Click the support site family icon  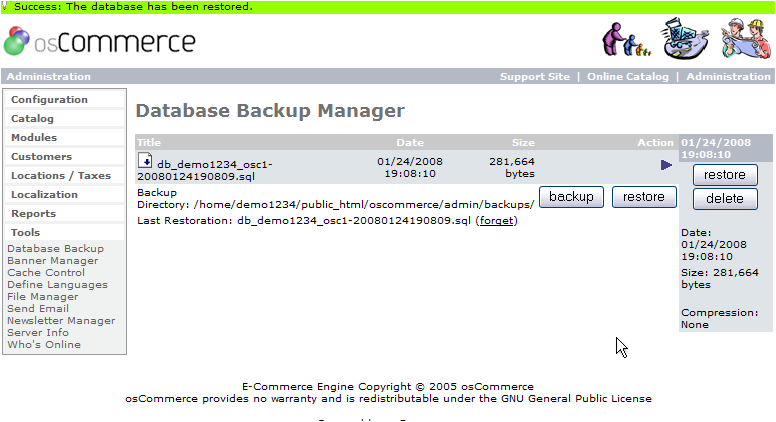tap(626, 40)
